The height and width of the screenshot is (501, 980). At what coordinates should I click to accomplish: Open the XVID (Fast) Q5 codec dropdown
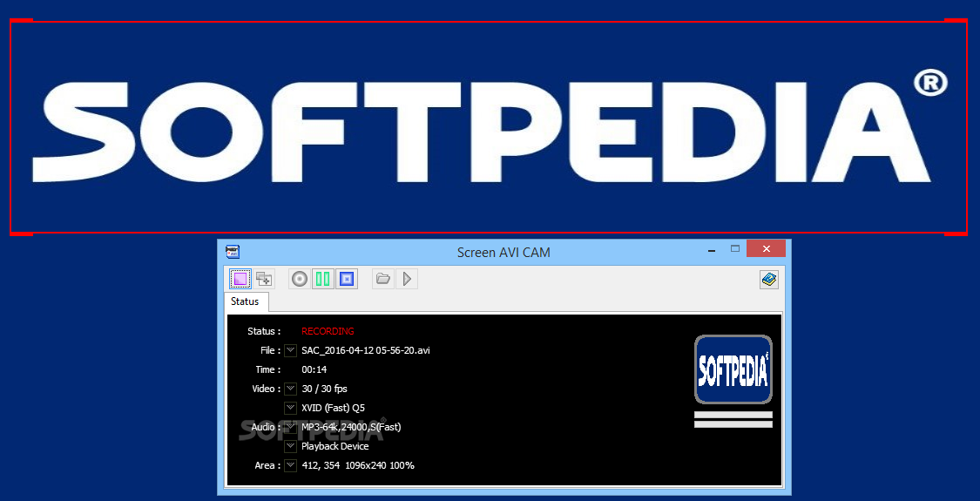tap(290, 409)
